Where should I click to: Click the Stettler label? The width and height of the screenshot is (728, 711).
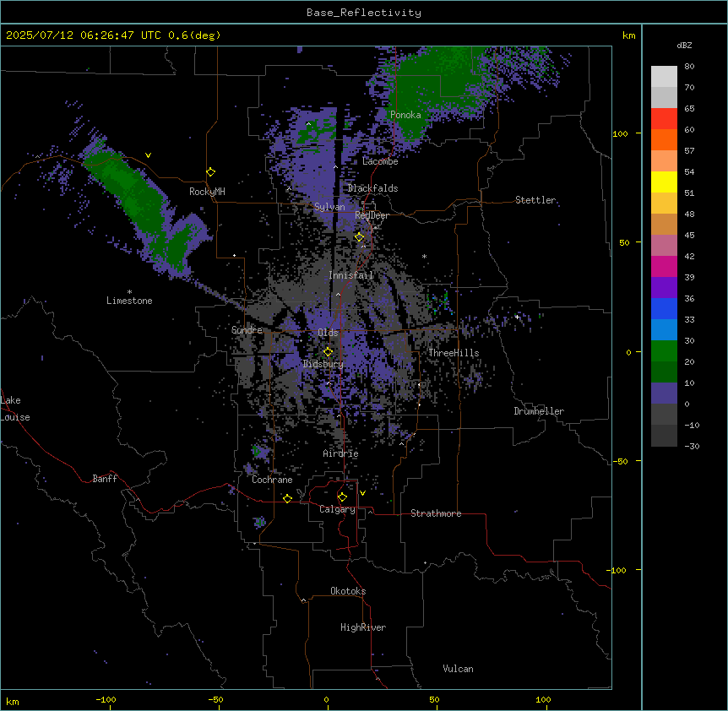(535, 200)
